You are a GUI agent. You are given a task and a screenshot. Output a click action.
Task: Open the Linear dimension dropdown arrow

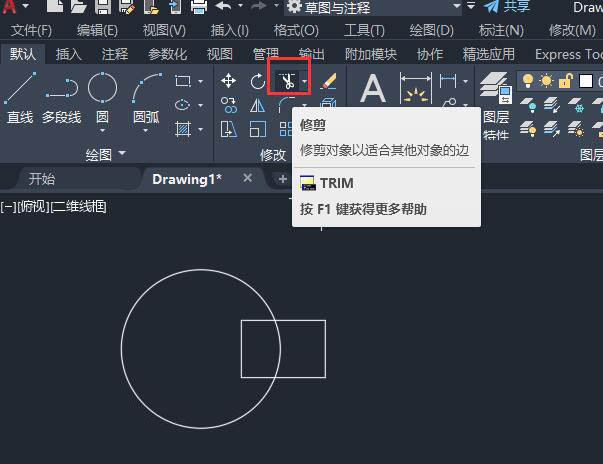(x=465, y=81)
